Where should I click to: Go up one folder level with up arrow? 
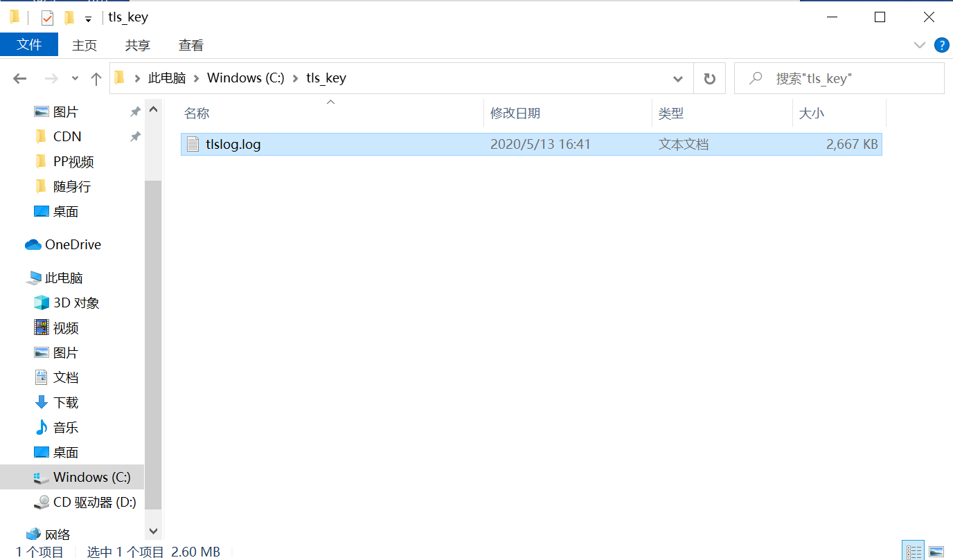pyautogui.click(x=96, y=79)
